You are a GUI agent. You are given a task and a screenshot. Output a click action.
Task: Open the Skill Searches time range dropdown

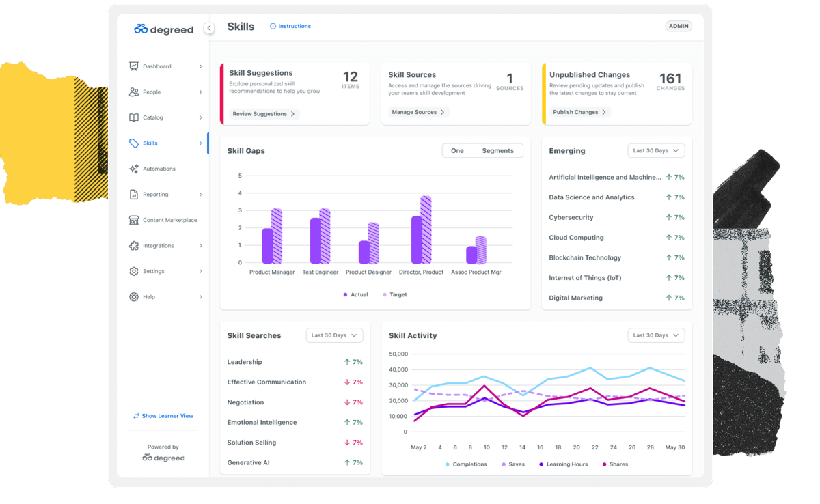[334, 335]
